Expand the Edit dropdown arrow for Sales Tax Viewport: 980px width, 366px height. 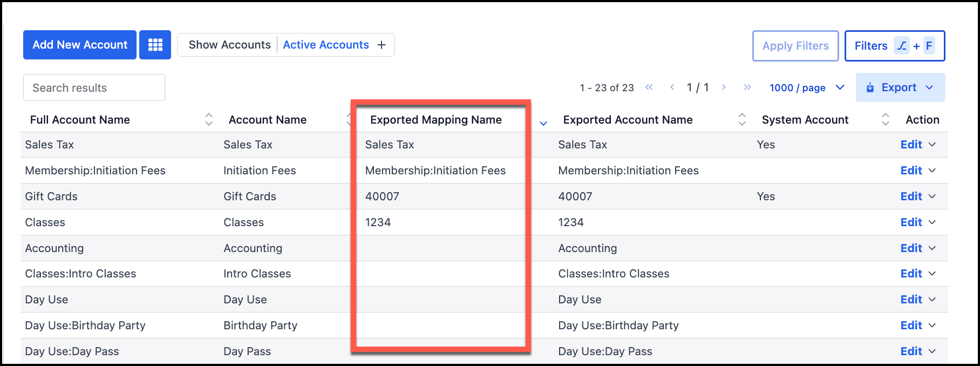tap(933, 145)
